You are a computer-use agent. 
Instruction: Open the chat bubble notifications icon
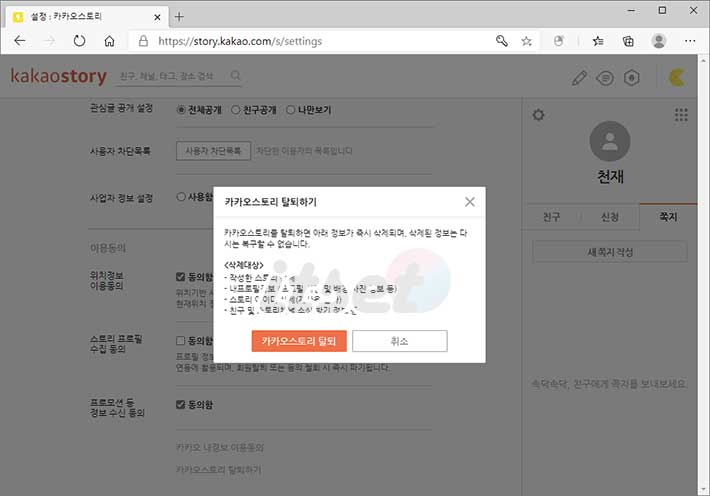click(x=605, y=78)
